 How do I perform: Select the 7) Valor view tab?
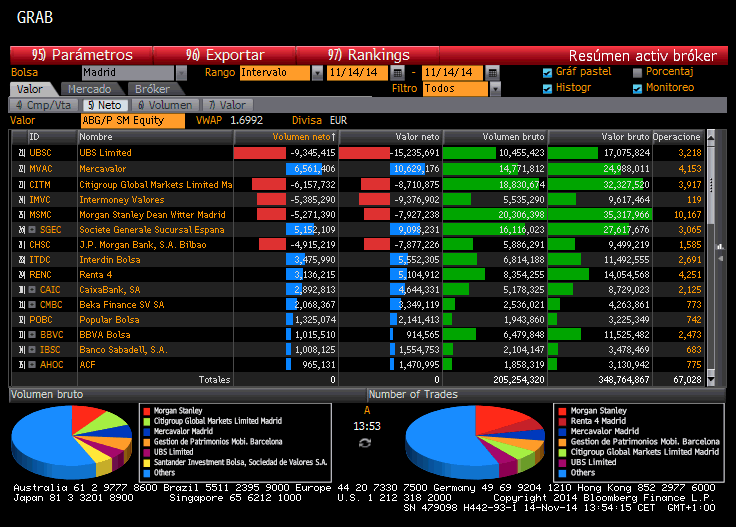tap(227, 105)
